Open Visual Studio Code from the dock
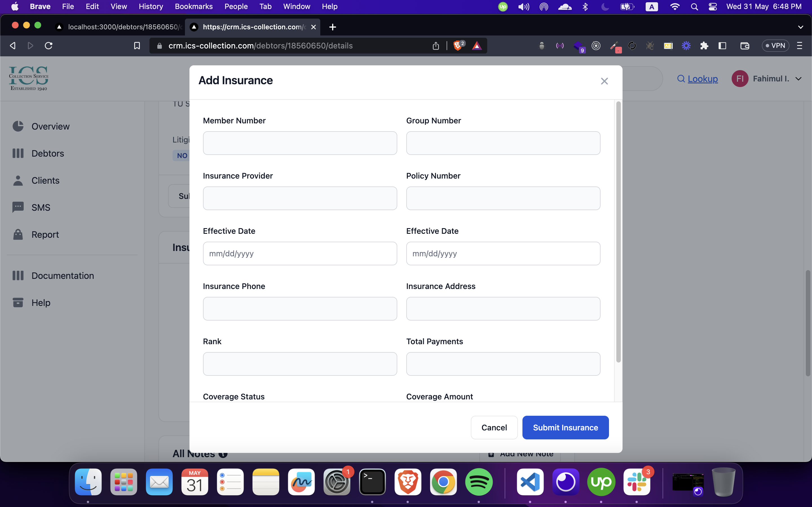812x507 pixels. point(530,482)
